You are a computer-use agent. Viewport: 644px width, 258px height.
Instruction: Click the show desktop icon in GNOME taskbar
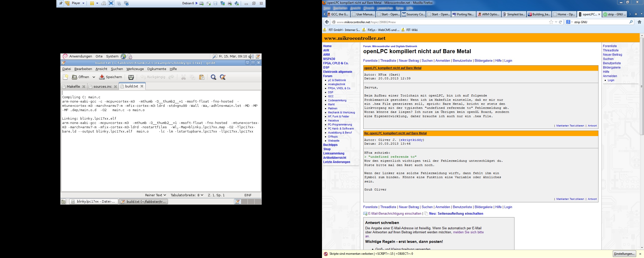(64, 202)
